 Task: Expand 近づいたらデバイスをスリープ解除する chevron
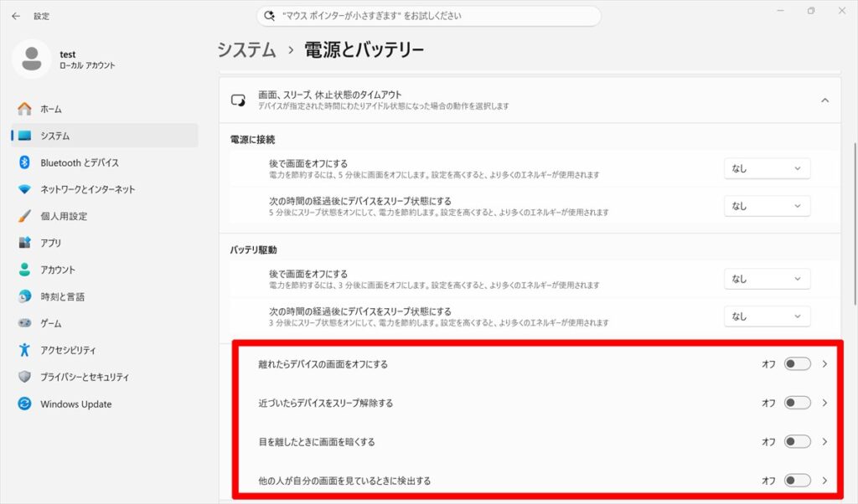(824, 403)
